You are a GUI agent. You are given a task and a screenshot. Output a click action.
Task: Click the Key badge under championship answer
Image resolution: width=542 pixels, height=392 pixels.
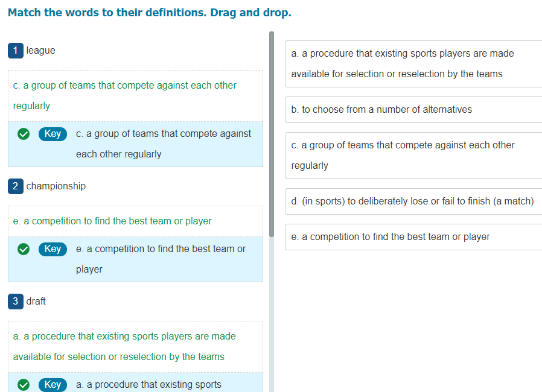[x=53, y=249]
